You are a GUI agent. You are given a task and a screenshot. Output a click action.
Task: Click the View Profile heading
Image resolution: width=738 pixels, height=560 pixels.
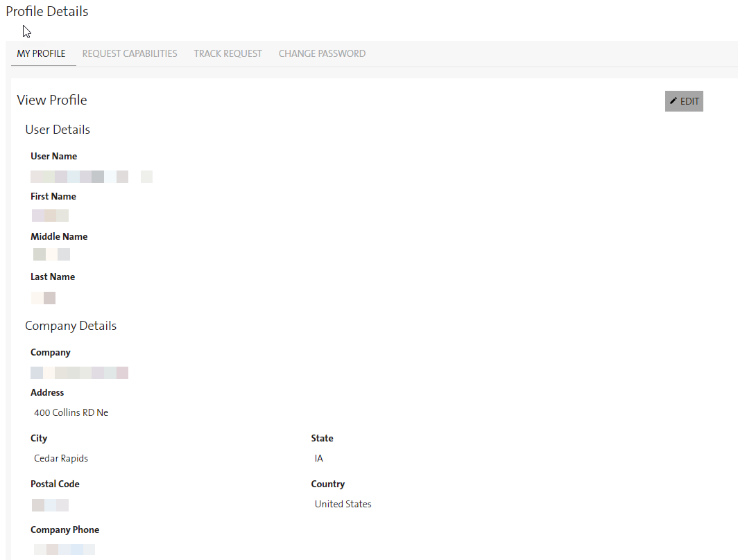[x=52, y=100]
